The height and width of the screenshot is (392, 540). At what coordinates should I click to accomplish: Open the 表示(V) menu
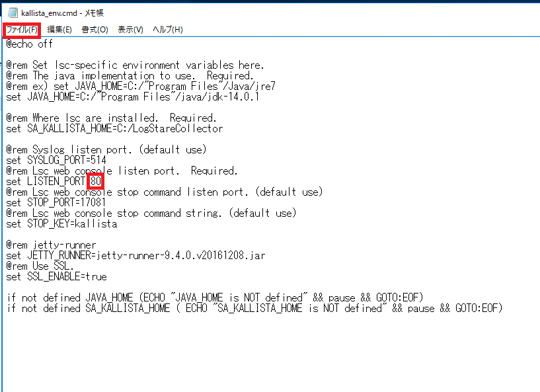click(x=130, y=30)
